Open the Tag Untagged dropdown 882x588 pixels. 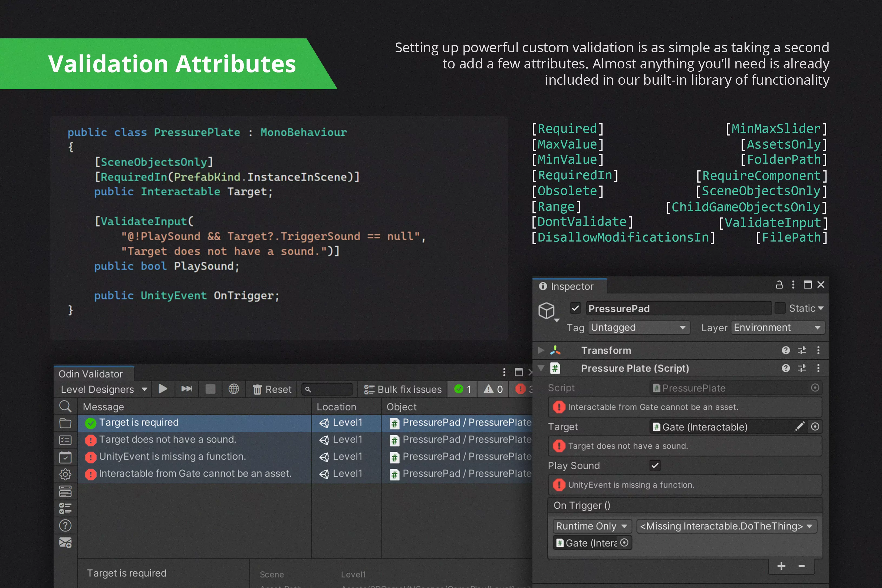(x=639, y=327)
